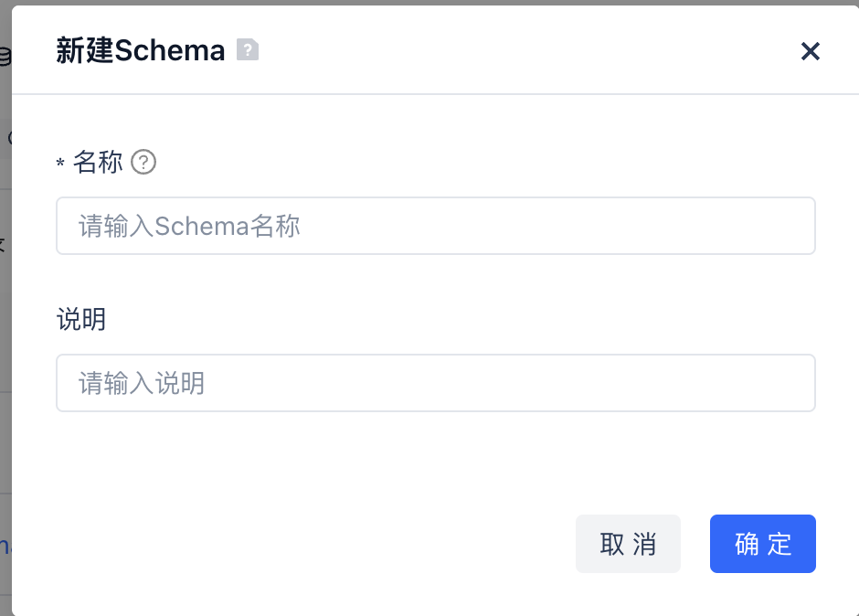The height and width of the screenshot is (616, 859).
Task: Dismiss the dialog using the top-right X icon
Action: [x=810, y=51]
